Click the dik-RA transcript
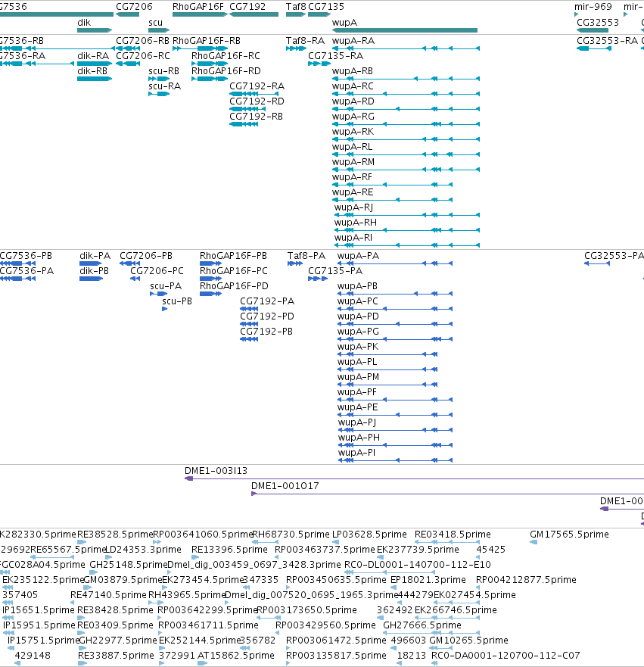The image size is (644, 667). (95, 64)
